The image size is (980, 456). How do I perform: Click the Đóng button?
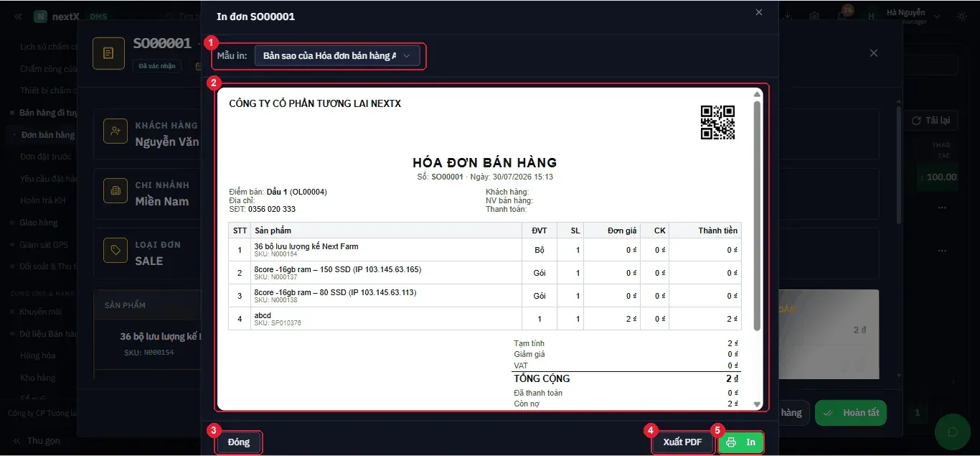239,442
